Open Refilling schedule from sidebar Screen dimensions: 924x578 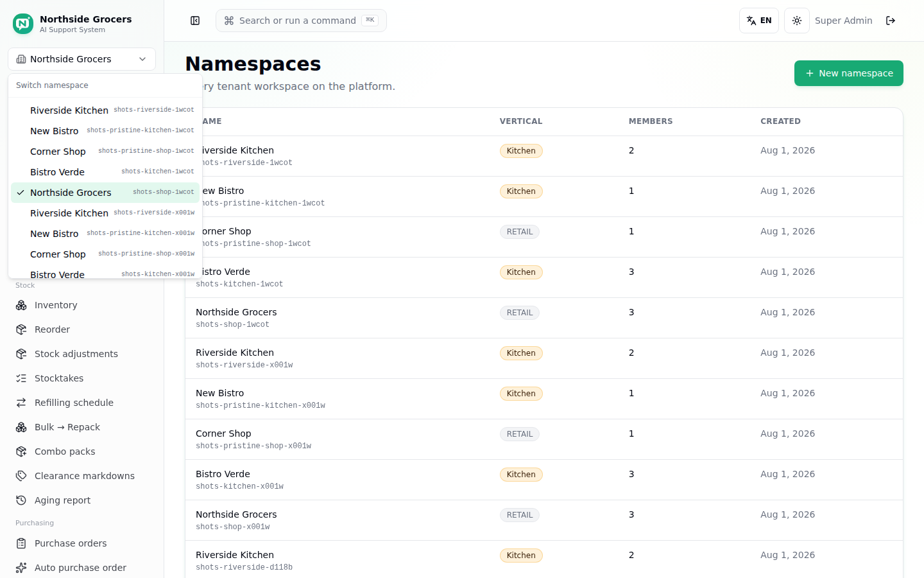click(81, 403)
